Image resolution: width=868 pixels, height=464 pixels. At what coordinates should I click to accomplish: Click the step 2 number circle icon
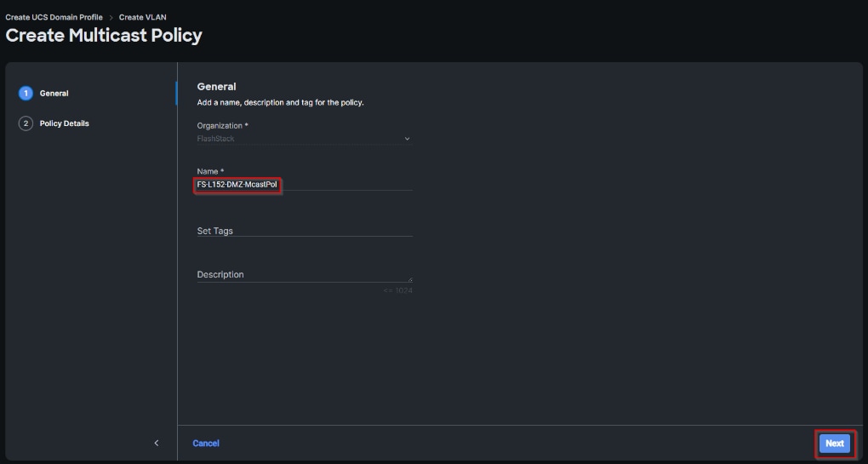(26, 123)
